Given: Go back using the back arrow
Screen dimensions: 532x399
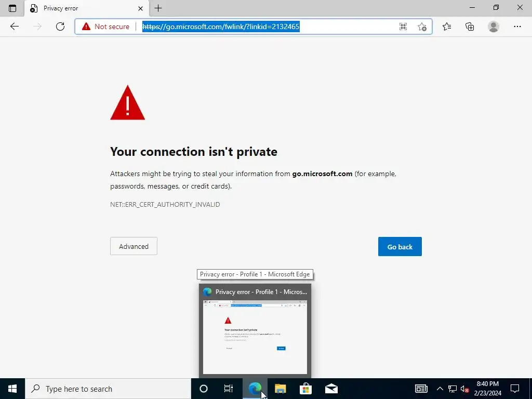Looking at the screenshot, I should click(14, 26).
